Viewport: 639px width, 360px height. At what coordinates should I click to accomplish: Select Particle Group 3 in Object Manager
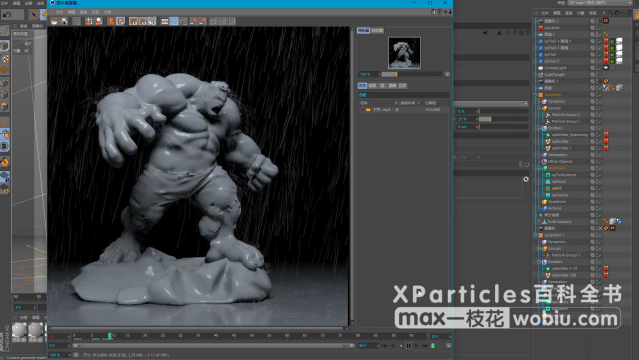tap(566, 255)
